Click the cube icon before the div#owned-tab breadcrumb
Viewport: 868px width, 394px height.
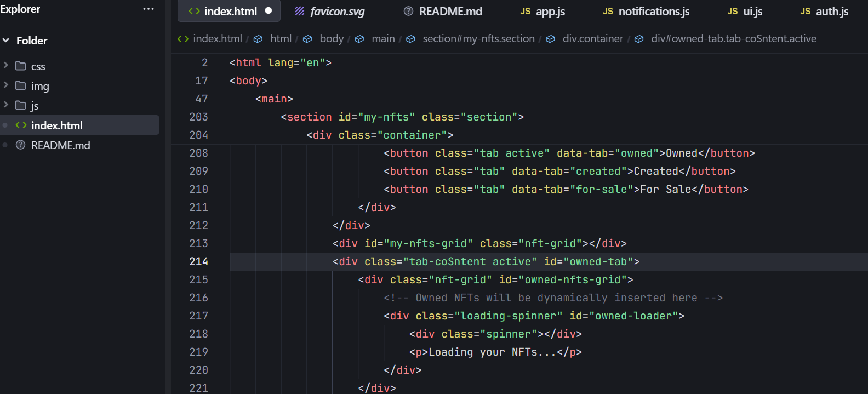pyautogui.click(x=639, y=39)
